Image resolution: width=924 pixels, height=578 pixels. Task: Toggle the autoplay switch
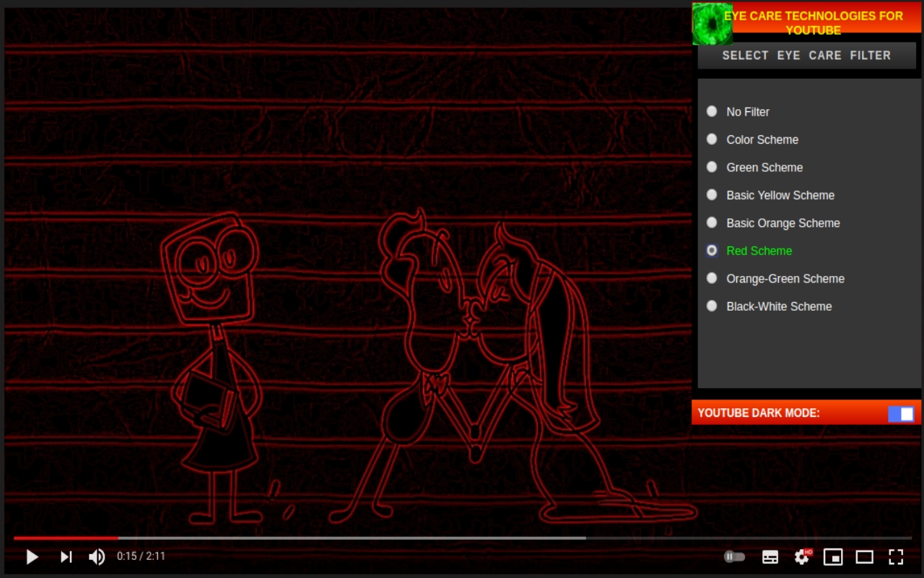pos(734,556)
